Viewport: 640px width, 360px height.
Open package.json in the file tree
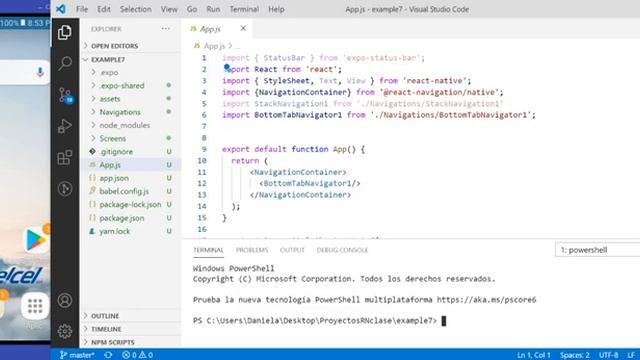[x=131, y=218]
